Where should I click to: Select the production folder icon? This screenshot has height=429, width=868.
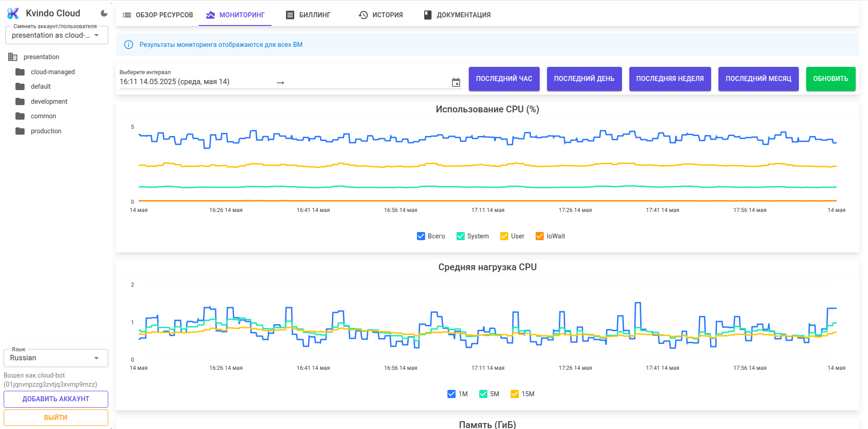click(20, 131)
